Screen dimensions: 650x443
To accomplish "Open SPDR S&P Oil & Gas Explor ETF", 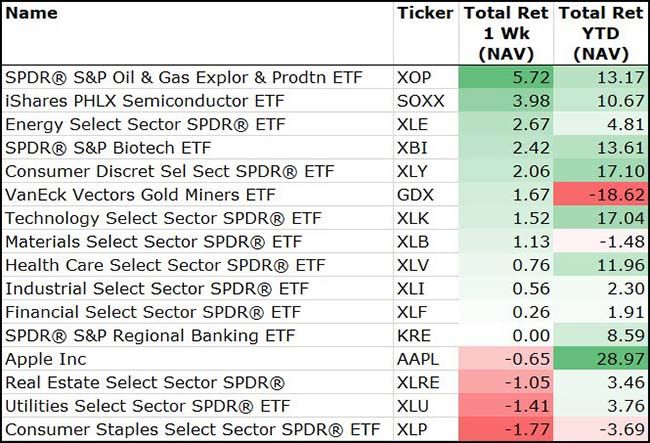I will (x=182, y=77).
